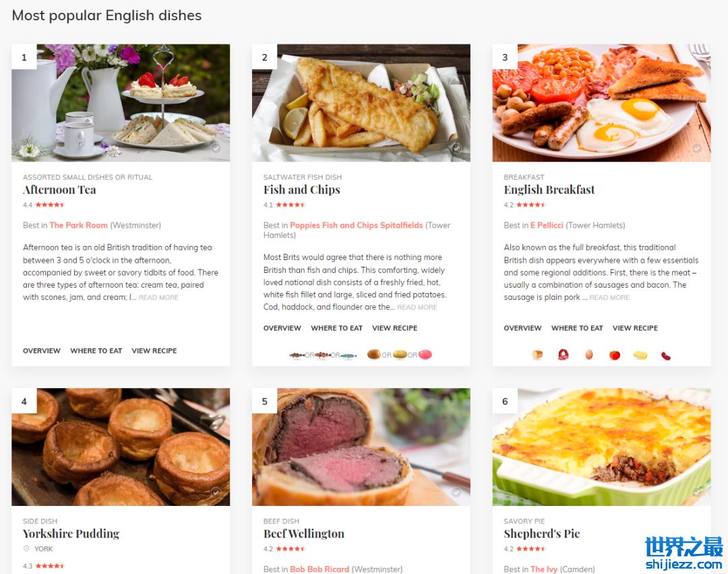Toggle the checkmark on the English Breakfast photo
The width and height of the screenshot is (728, 574).
point(696,148)
